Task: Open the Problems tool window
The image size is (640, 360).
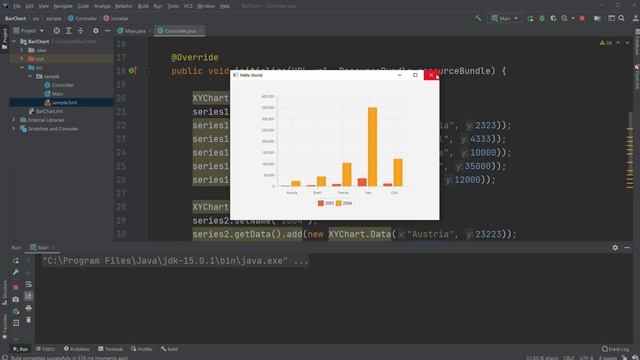Action: click(x=77, y=349)
